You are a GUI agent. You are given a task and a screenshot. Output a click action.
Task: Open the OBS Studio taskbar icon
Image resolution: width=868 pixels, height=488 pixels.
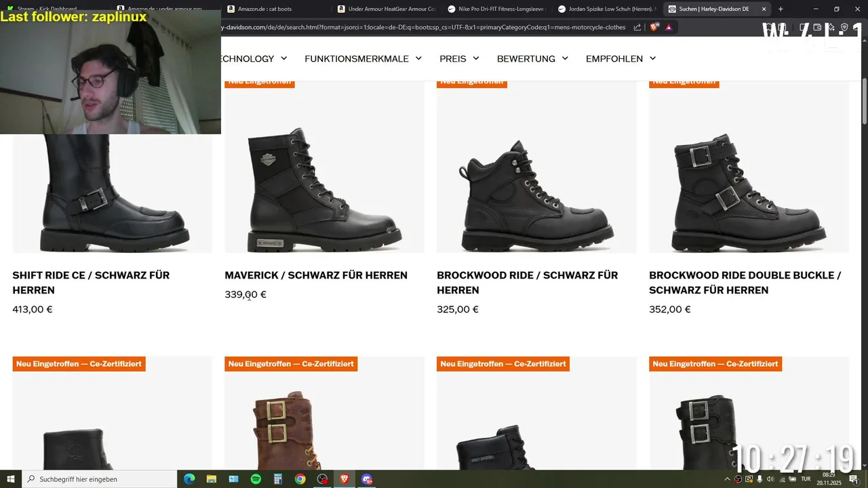coord(322,479)
